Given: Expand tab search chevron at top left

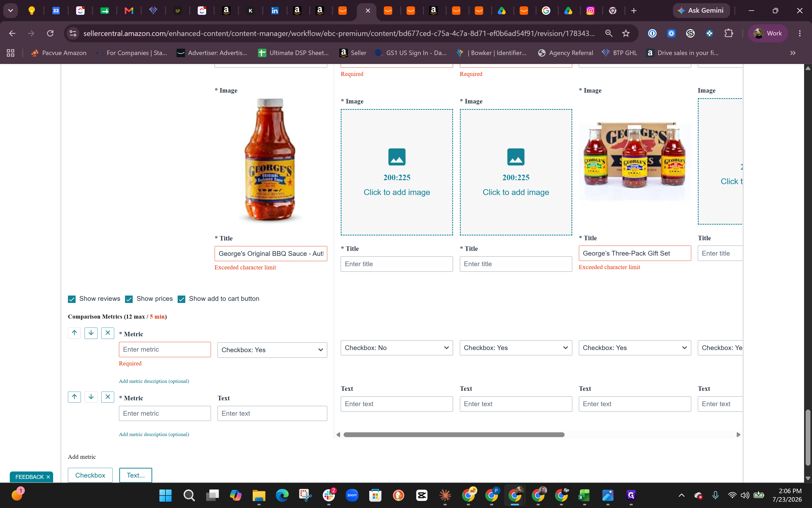Looking at the screenshot, I should tap(11, 11).
